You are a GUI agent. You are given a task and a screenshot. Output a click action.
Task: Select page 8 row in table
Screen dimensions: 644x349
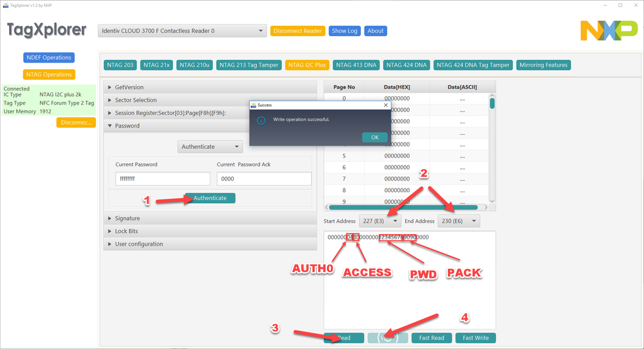(x=406, y=190)
